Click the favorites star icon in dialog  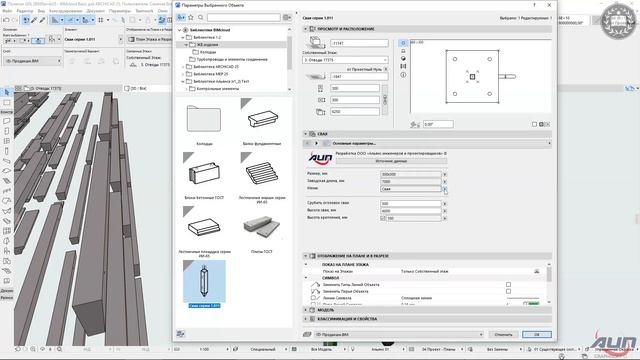click(191, 18)
